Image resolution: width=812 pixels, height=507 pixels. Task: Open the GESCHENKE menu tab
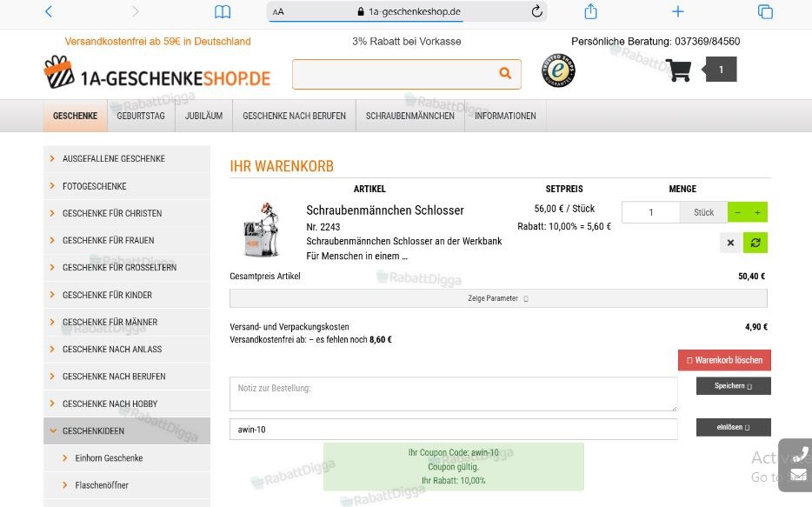coord(75,116)
